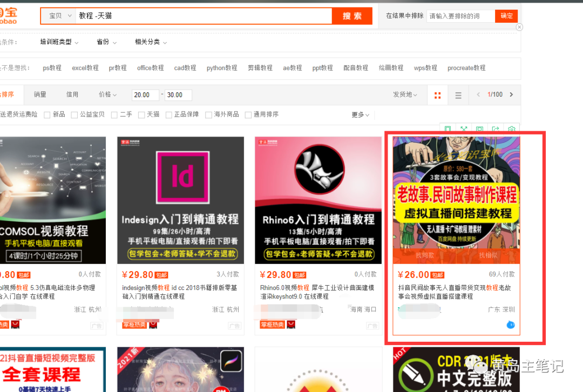Screen dimensions: 583x392
Task: Click the screenshot toolbar settings gear
Action: tap(511, 130)
